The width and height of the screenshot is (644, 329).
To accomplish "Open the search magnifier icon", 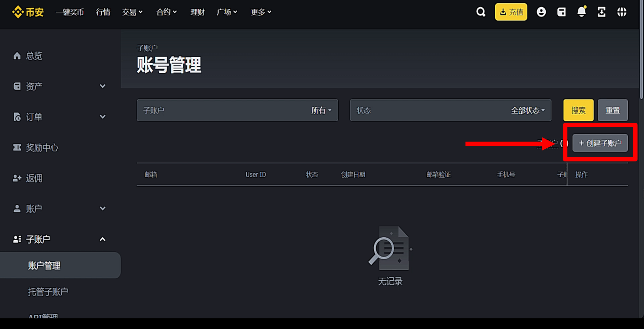I will coord(481,12).
